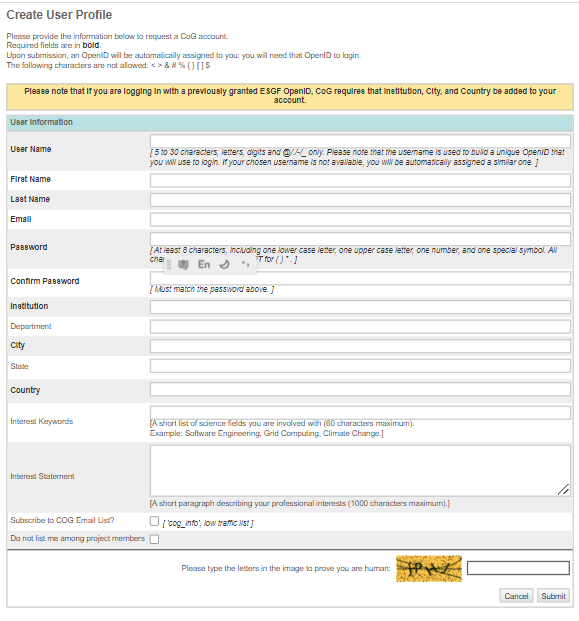Click the Submit button
Image resolution: width=579 pixels, height=621 pixels.
pos(553,596)
